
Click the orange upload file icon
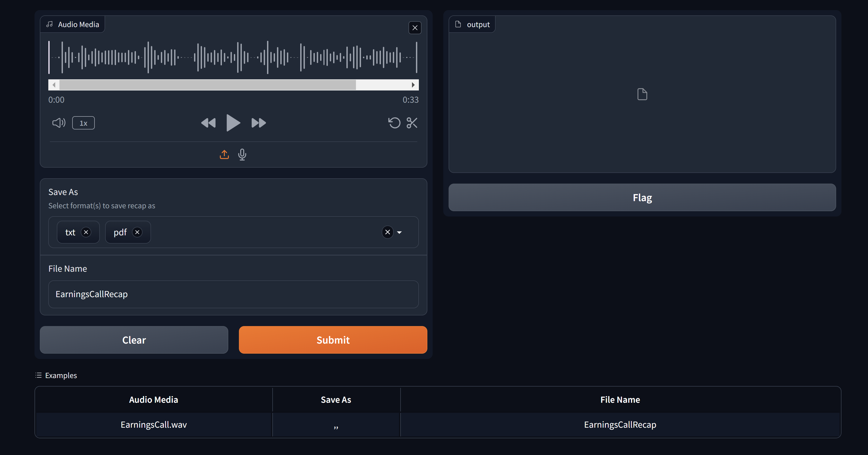[x=224, y=155]
